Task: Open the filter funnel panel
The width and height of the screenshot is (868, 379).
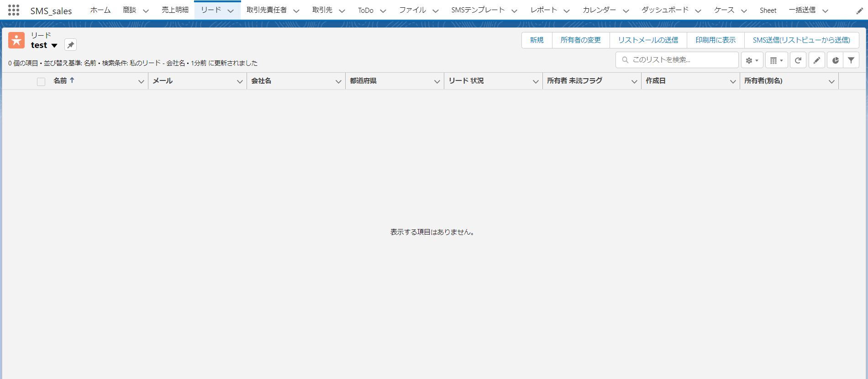Action: pyautogui.click(x=851, y=60)
